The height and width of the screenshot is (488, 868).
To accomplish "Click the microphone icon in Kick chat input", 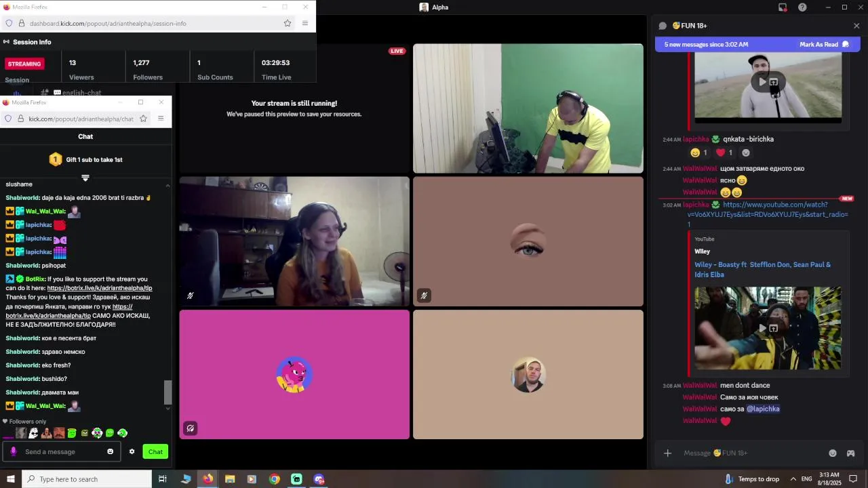I will coord(13,451).
